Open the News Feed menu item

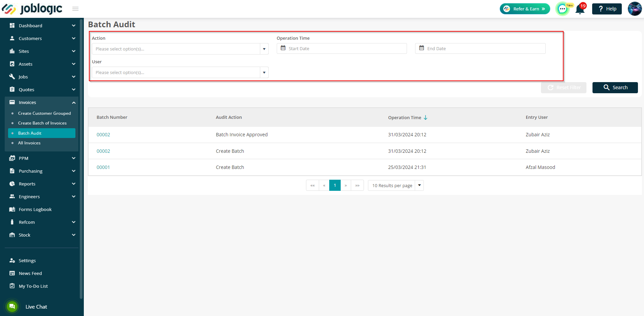click(x=30, y=273)
